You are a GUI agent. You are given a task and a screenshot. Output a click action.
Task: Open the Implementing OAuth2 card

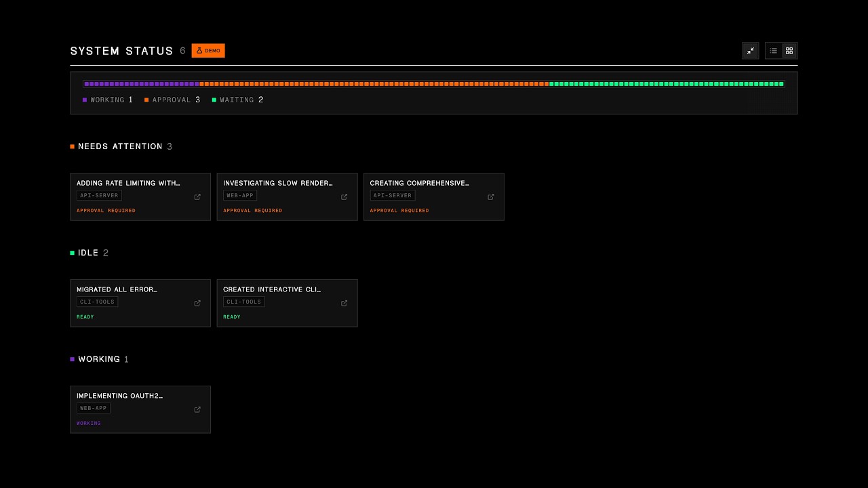click(140, 409)
